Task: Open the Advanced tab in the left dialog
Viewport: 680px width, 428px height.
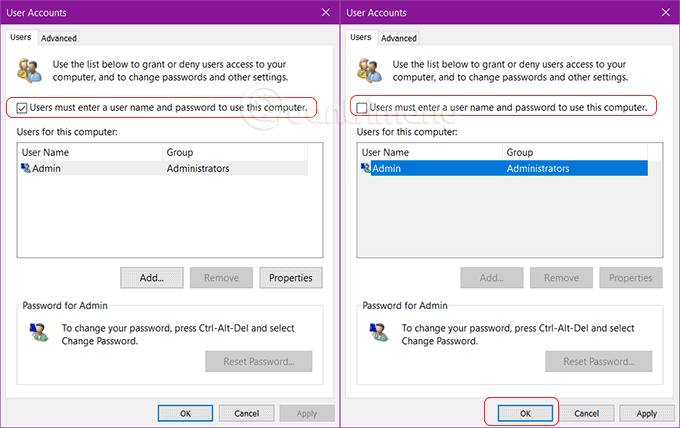Action: 59,38
